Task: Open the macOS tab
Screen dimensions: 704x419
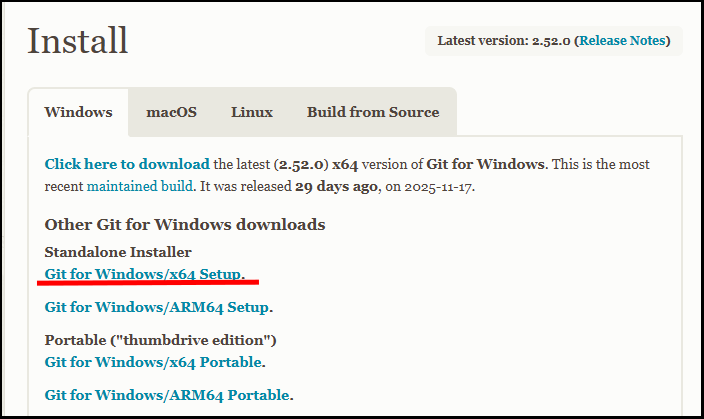Action: [x=171, y=112]
